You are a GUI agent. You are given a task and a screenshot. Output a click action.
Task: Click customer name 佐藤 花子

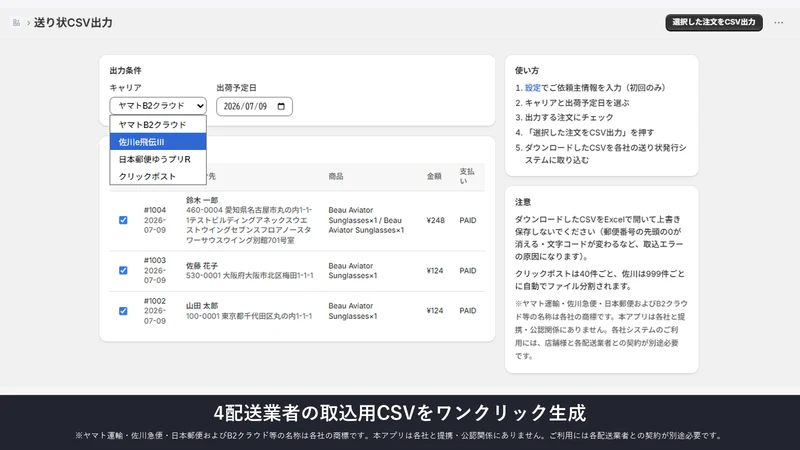coord(202,265)
